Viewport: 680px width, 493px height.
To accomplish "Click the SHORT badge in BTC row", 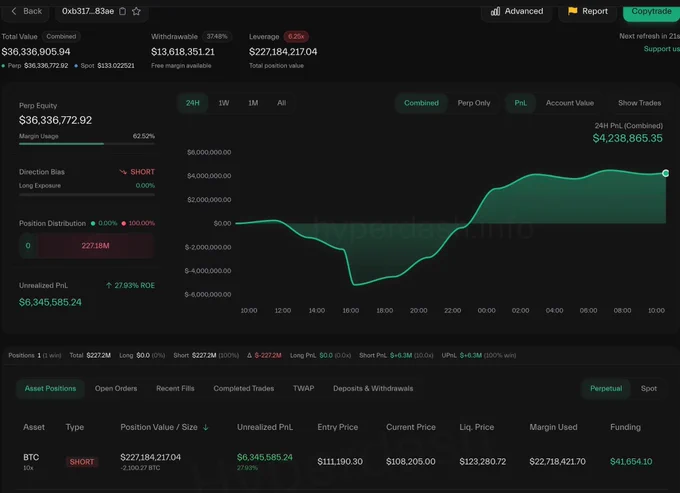I will [82, 462].
